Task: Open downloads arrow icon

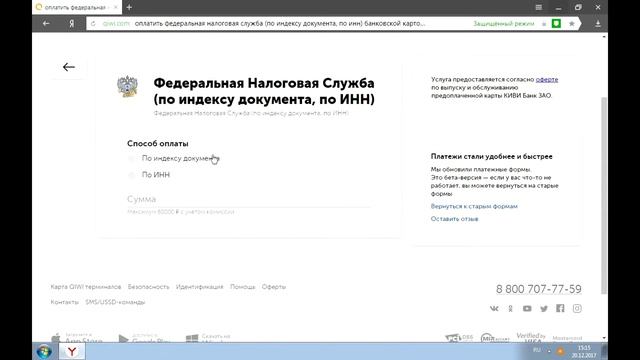Action: pos(598,24)
